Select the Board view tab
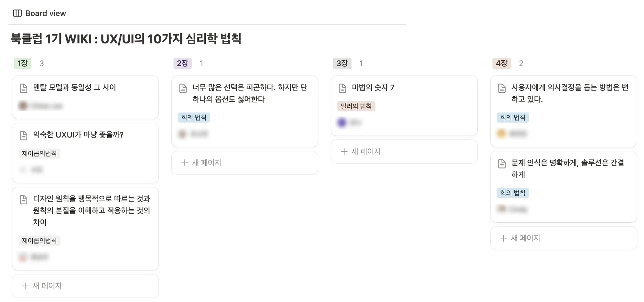This screenshot has height=302, width=644. point(45,13)
